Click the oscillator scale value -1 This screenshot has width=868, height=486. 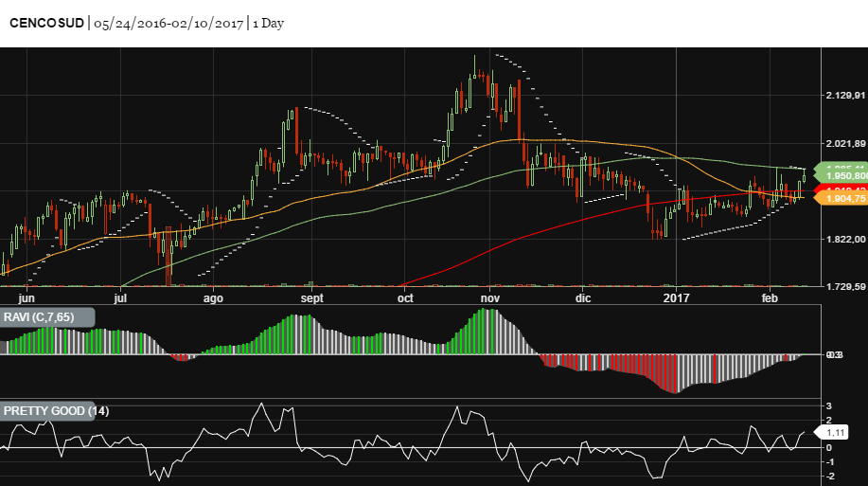point(828,462)
